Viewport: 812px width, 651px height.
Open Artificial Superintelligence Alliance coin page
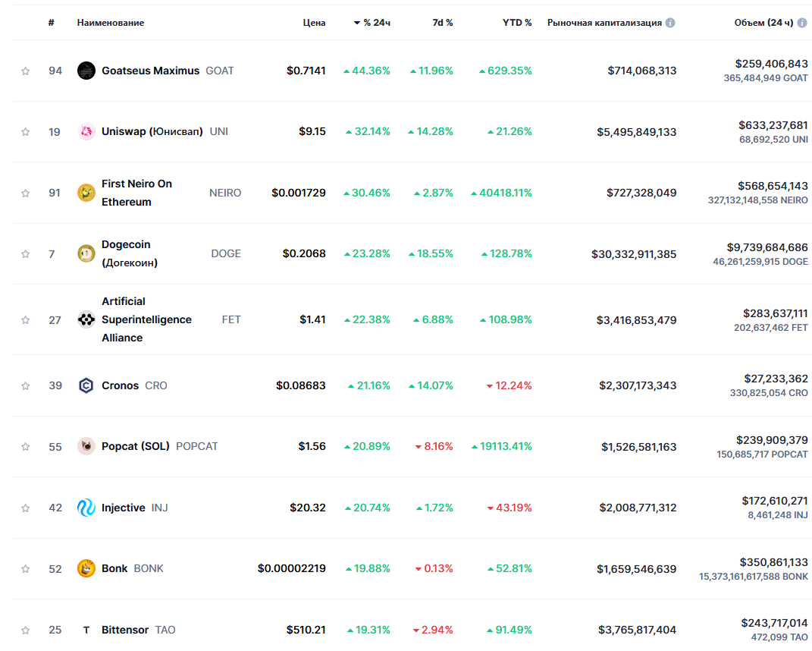click(146, 319)
